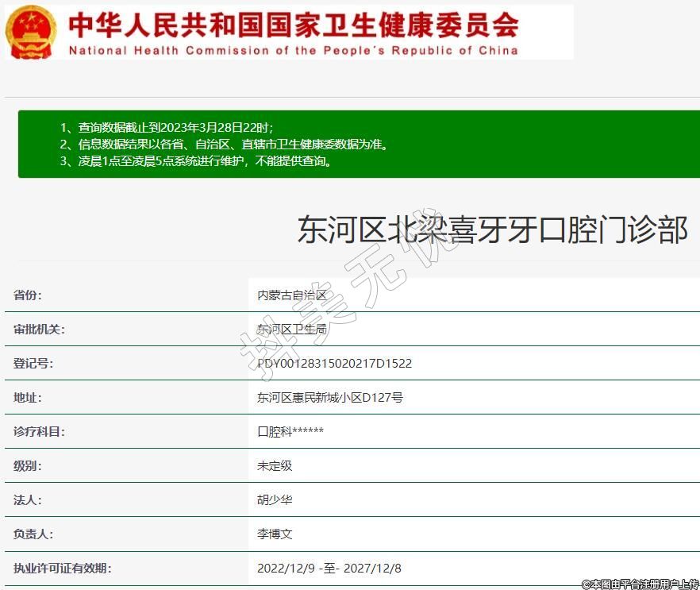Select the approving authority 东河区卫生局
This screenshot has width=700, height=590.
291,330
